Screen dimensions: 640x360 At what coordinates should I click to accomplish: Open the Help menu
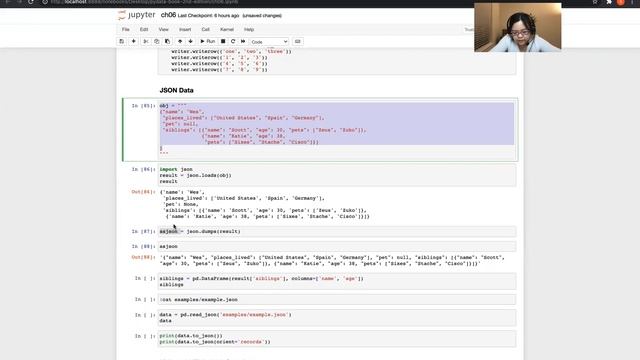249,29
